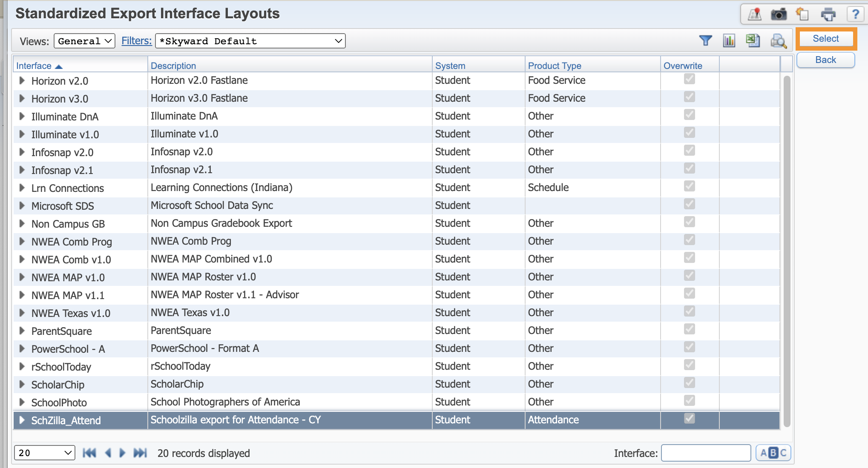The image size is (868, 468).
Task: Click the Infosnap v2.0 interface name
Action: 62,153
